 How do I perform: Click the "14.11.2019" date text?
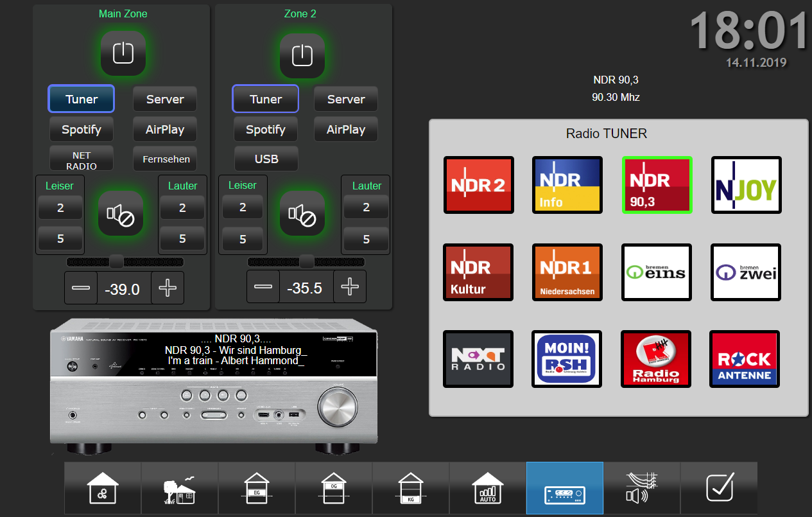(x=756, y=62)
